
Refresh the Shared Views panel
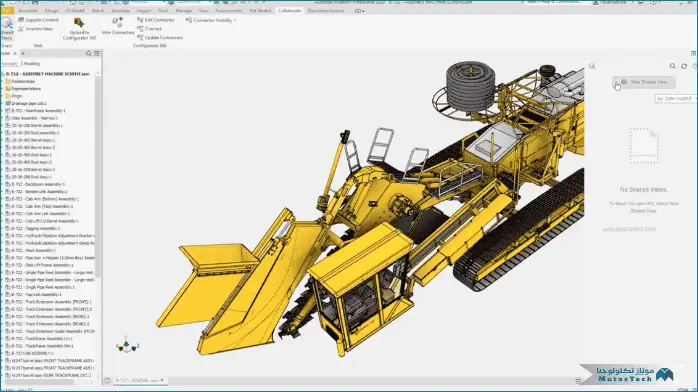click(x=684, y=66)
